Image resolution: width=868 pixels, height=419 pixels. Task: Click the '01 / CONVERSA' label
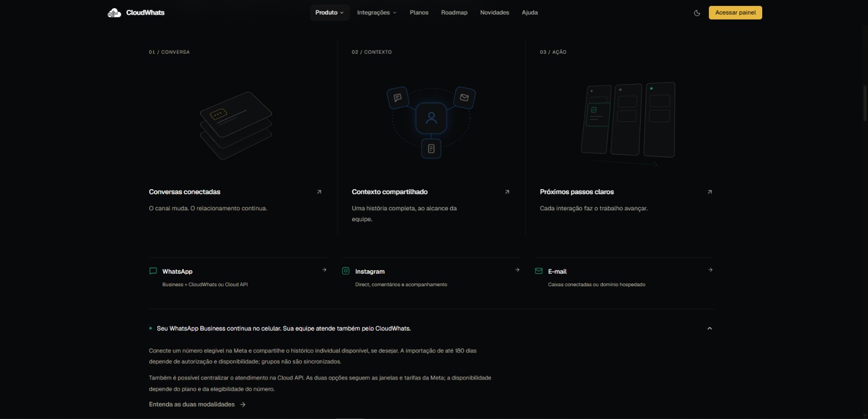(x=169, y=52)
